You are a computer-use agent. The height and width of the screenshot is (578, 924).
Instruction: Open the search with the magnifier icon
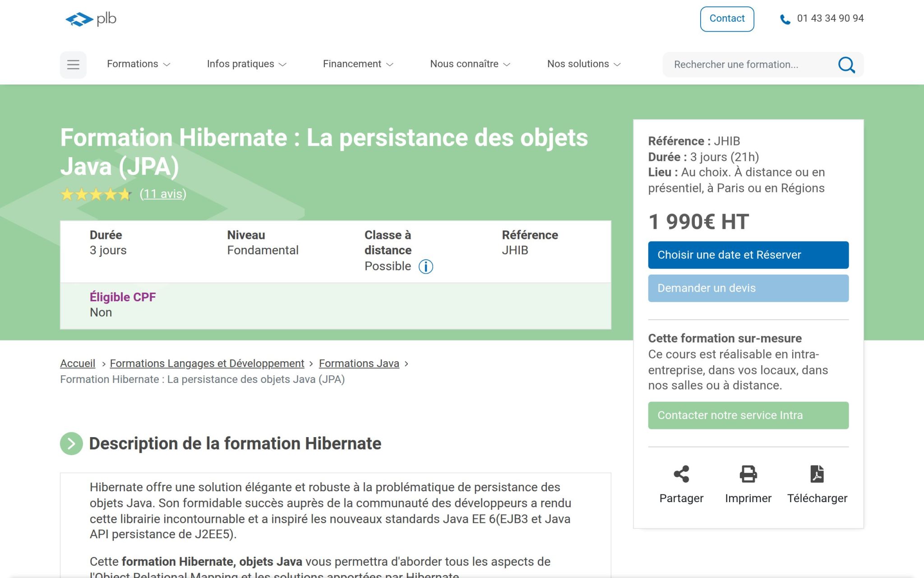tap(847, 65)
